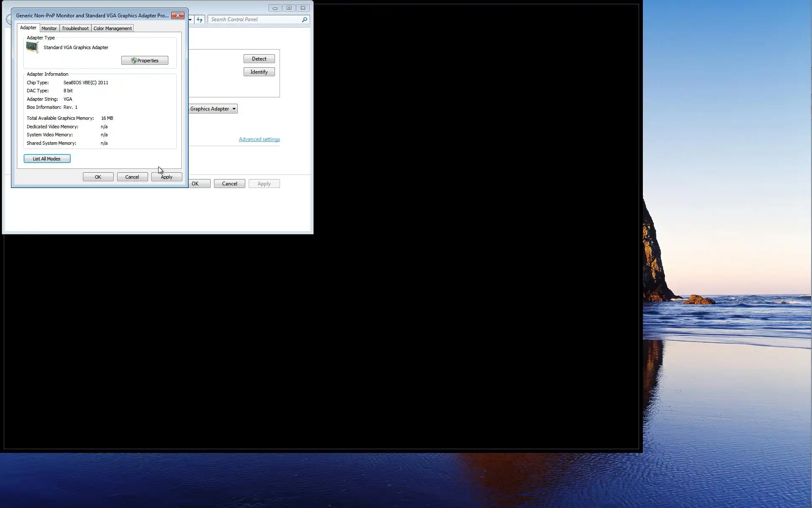The width and height of the screenshot is (812, 508).
Task: Minimize the Control Panel window
Action: coord(275,8)
